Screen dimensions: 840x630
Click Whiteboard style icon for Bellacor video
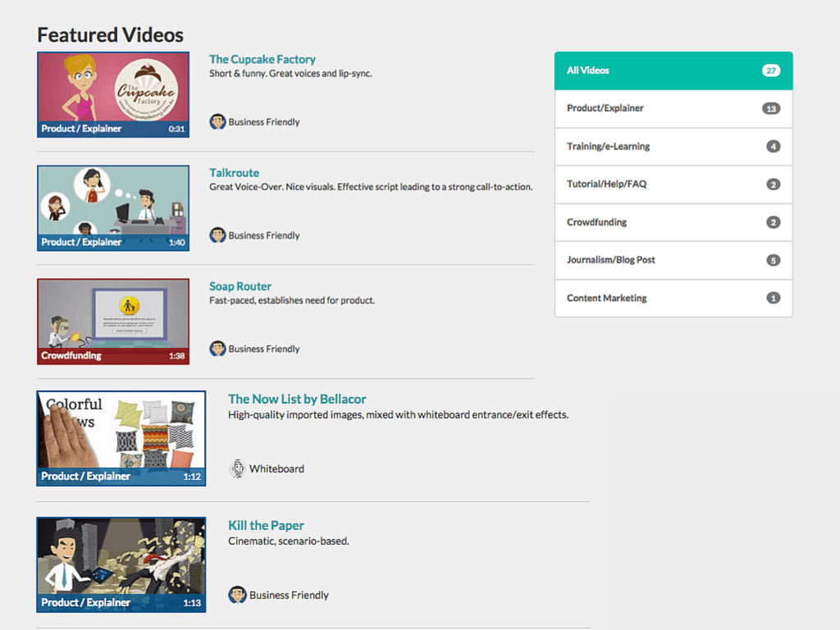pyautogui.click(x=237, y=468)
